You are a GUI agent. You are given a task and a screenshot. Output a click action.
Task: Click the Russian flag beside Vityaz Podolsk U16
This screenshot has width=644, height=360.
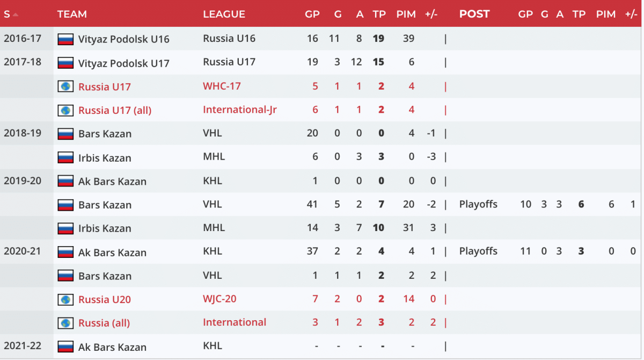[65, 39]
